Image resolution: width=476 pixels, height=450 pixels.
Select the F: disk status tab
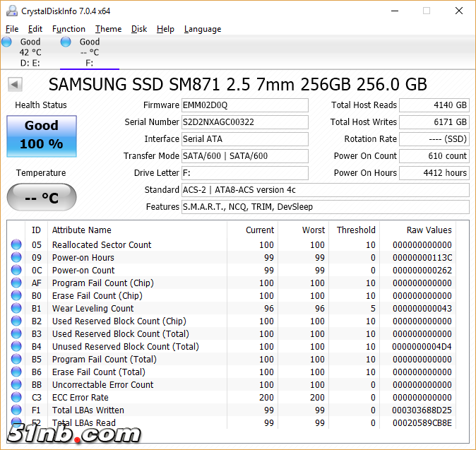[90, 52]
